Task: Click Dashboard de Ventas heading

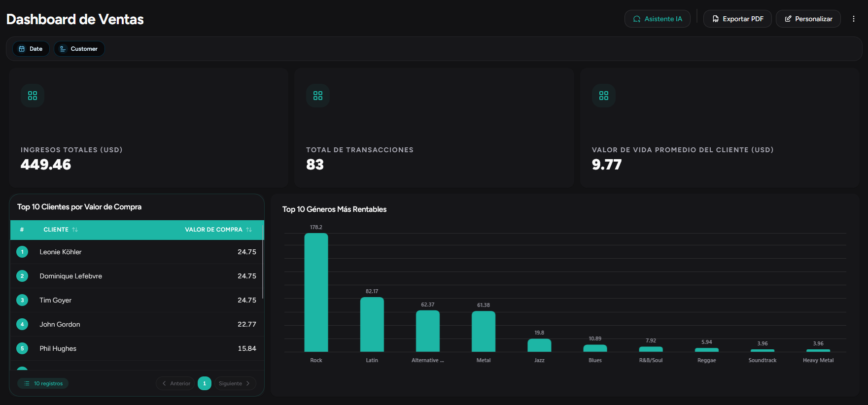Action: pyautogui.click(x=75, y=19)
